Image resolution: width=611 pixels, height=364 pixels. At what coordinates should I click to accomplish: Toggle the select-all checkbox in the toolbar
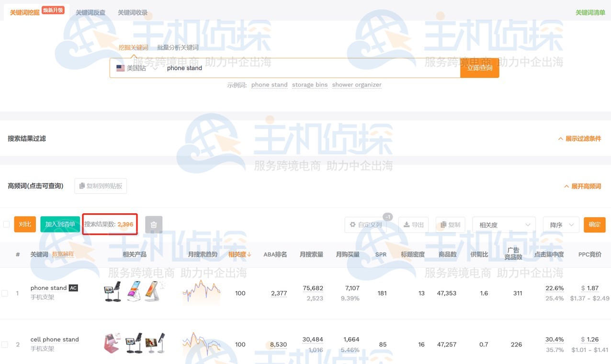point(7,224)
